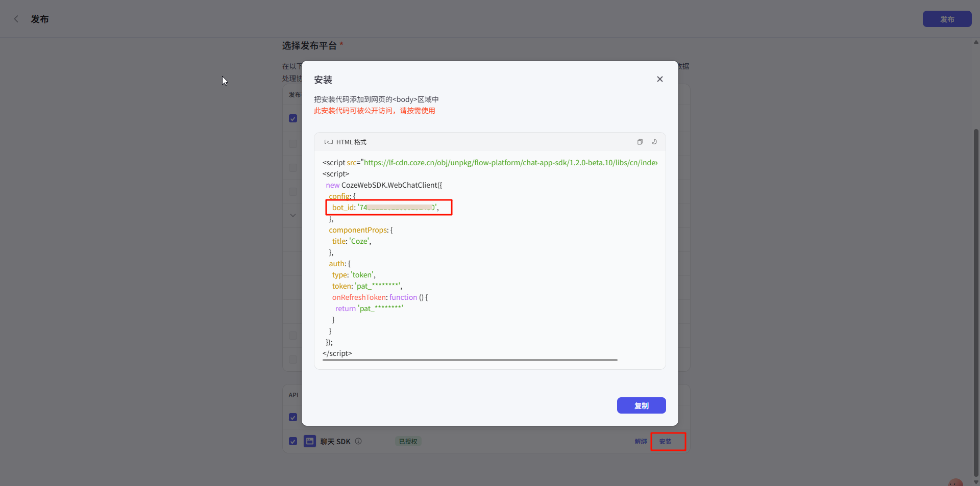Viewport: 980px width, 486px height.
Task: Toggle the checked checkbox below the 发布 column header
Action: click(x=293, y=118)
